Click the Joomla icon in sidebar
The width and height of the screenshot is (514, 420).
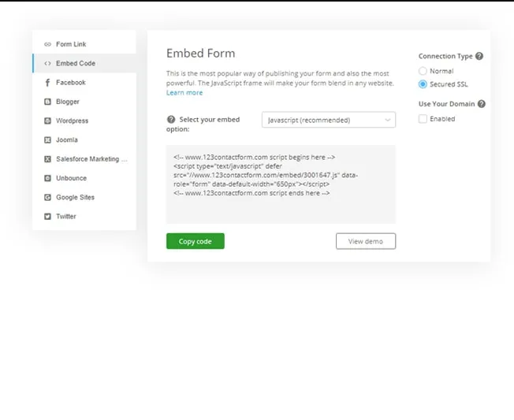[x=47, y=140]
